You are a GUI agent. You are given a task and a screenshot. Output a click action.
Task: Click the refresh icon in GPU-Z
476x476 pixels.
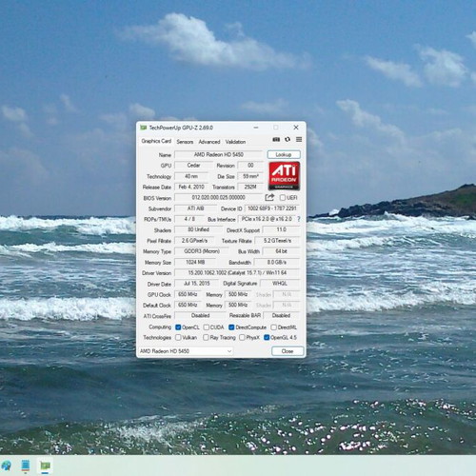[288, 140]
